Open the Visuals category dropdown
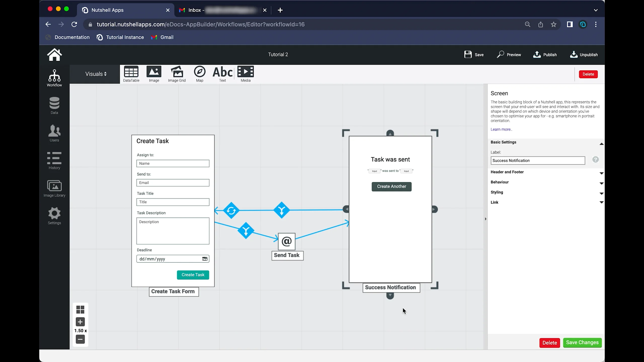The image size is (644, 362). pos(96,74)
